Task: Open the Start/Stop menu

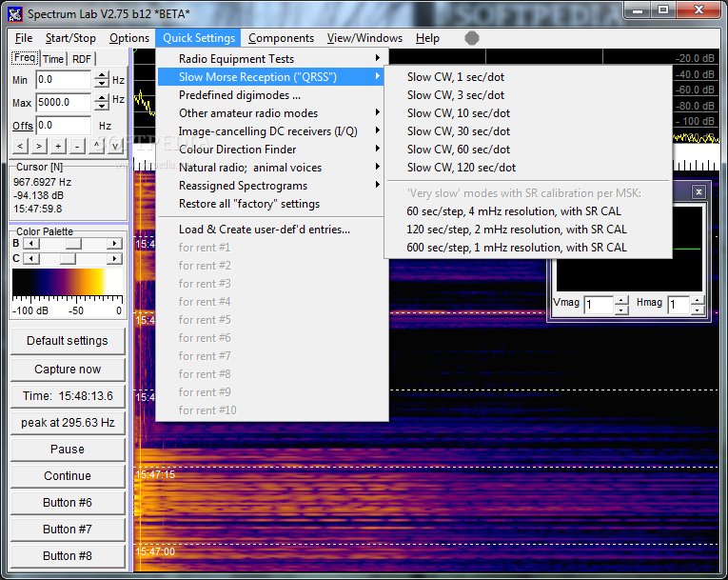Action: pos(70,38)
